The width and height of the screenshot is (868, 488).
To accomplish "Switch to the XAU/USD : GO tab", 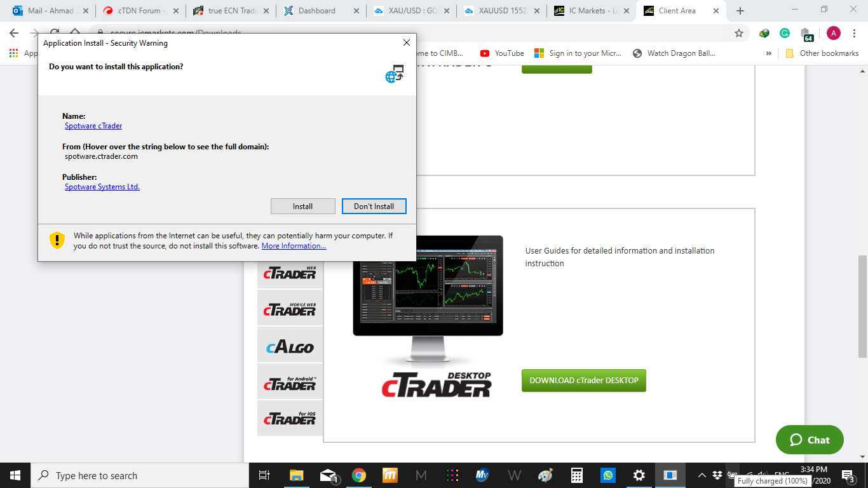I will pos(412,11).
